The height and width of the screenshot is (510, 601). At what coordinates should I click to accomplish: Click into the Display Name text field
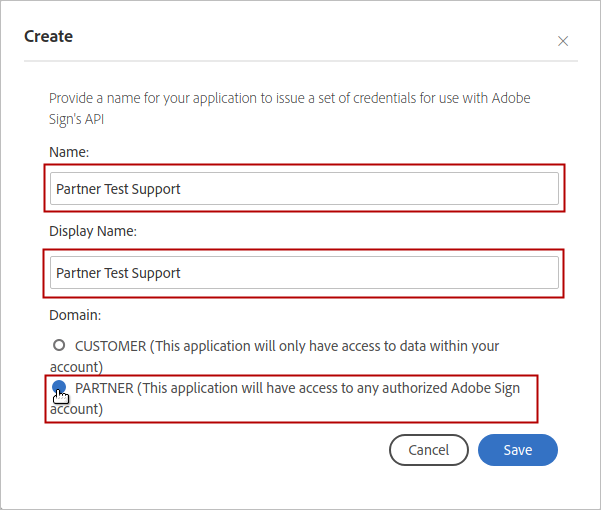(304, 273)
